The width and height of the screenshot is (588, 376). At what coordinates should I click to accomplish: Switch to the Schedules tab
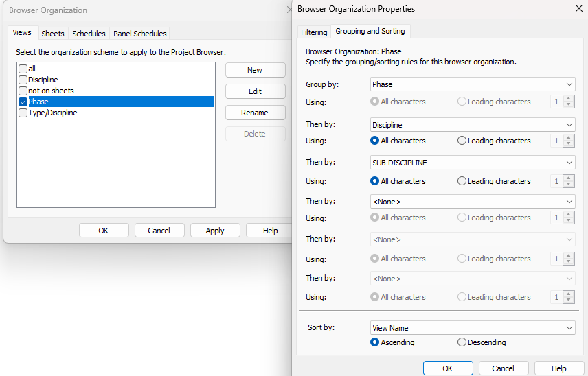89,34
